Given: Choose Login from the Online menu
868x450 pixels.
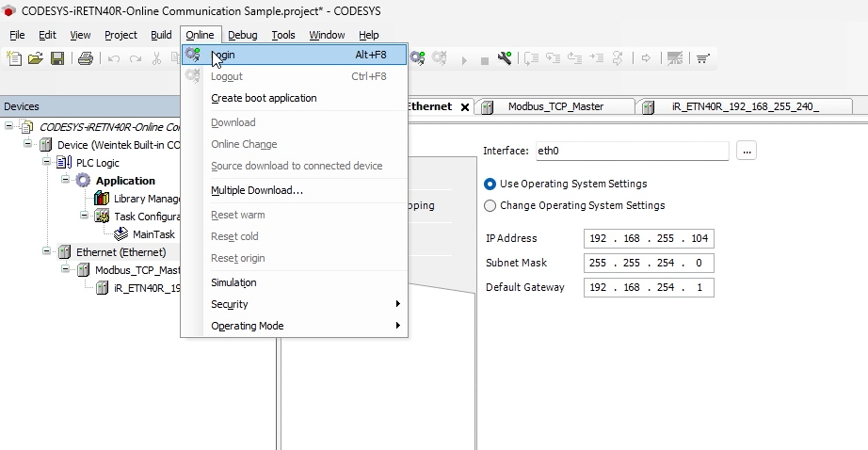Looking at the screenshot, I should [295, 55].
